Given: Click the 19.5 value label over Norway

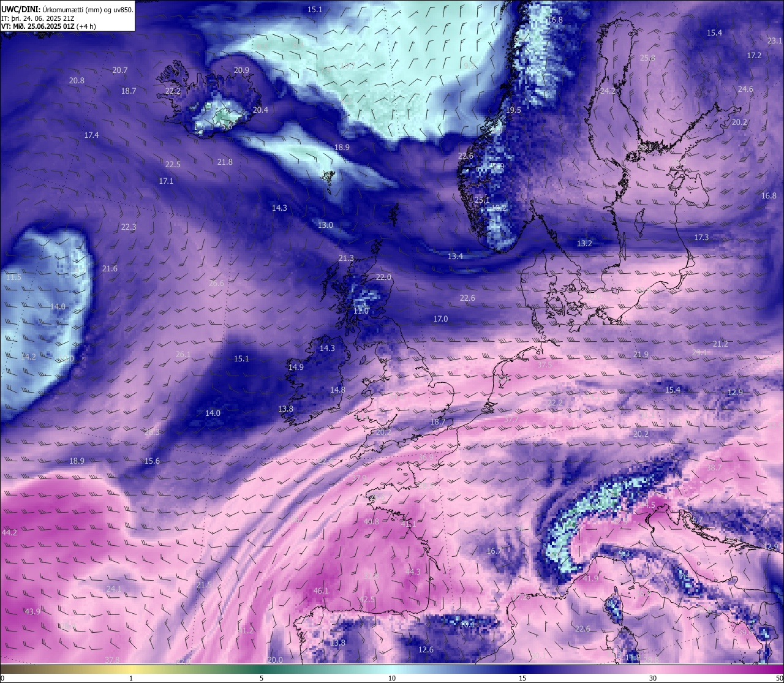Looking at the screenshot, I should point(513,110).
